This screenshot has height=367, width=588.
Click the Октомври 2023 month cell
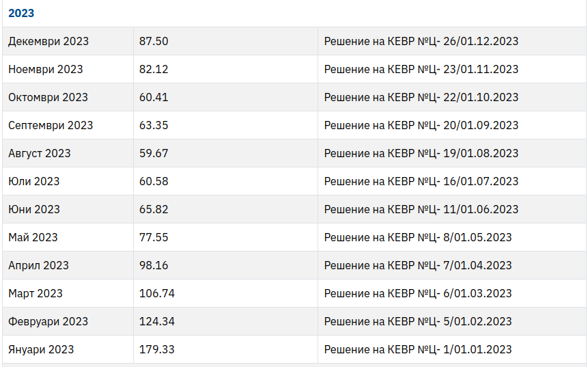pos(48,97)
